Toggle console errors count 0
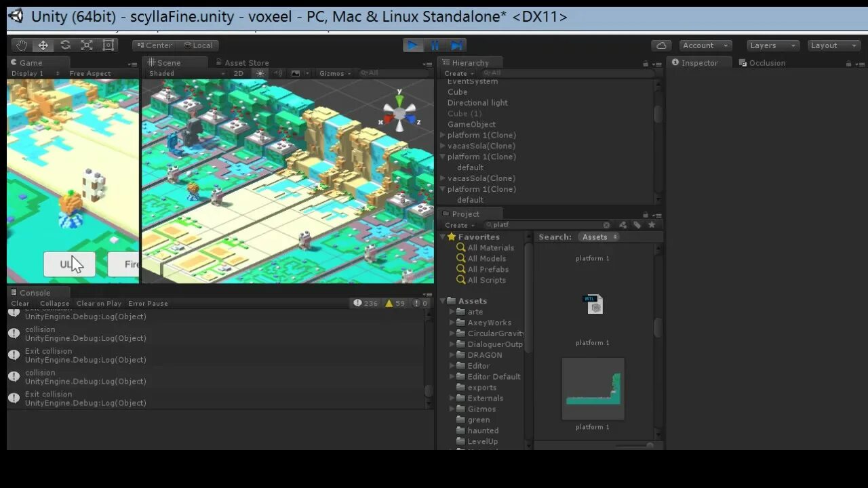Viewport: 868px width, 488px height. coord(420,303)
